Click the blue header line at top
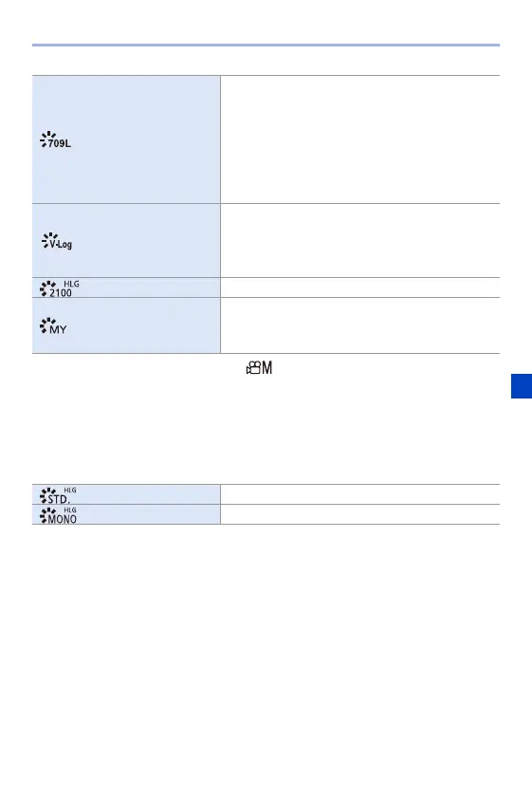The height and width of the screenshot is (797, 532). point(266,46)
